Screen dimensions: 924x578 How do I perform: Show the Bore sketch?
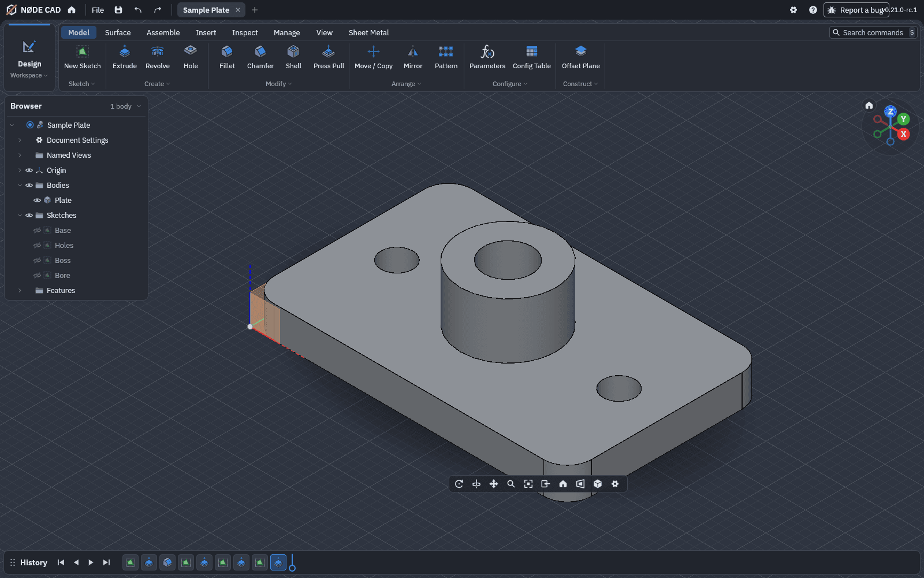pyautogui.click(x=37, y=276)
